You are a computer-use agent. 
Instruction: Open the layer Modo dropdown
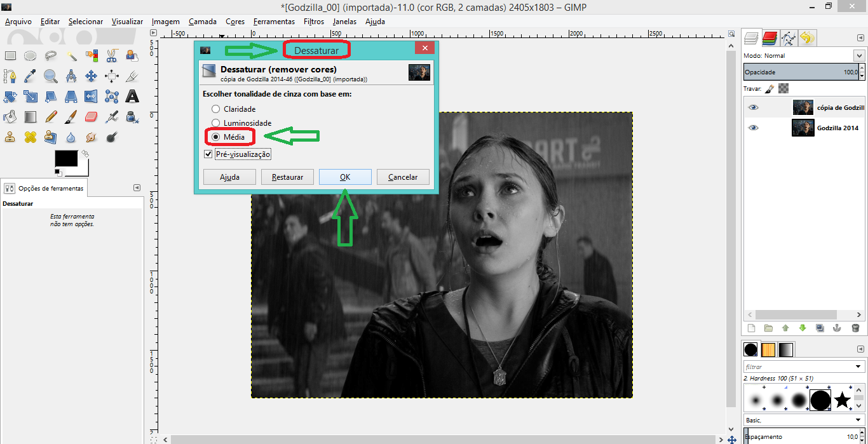coord(859,56)
